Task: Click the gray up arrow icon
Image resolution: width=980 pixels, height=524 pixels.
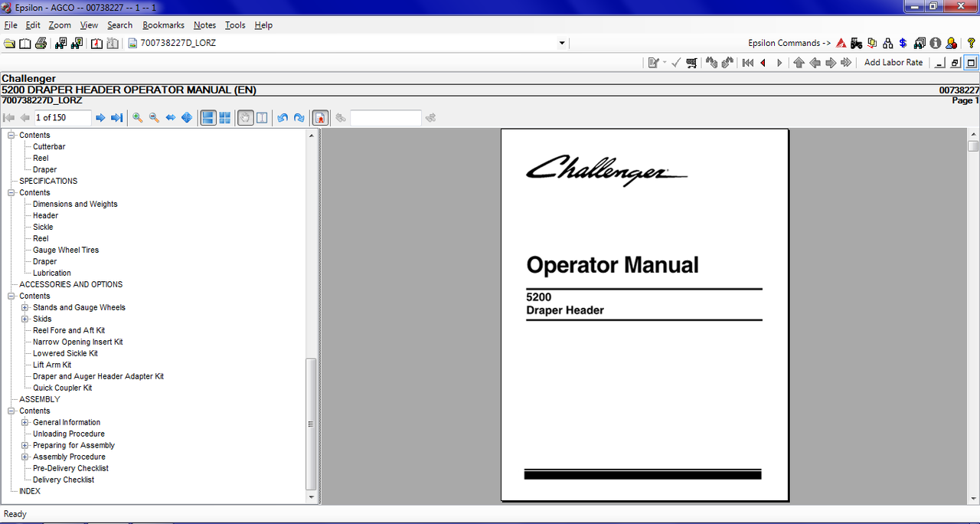Action: click(799, 63)
